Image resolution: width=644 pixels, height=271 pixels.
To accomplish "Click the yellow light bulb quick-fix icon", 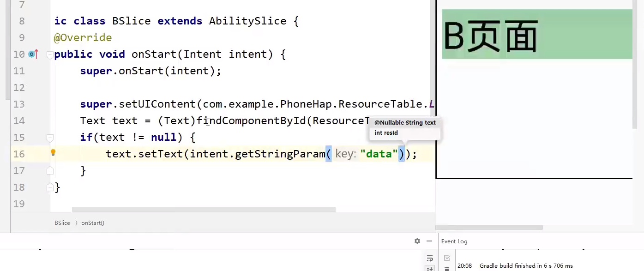I will (x=53, y=152).
